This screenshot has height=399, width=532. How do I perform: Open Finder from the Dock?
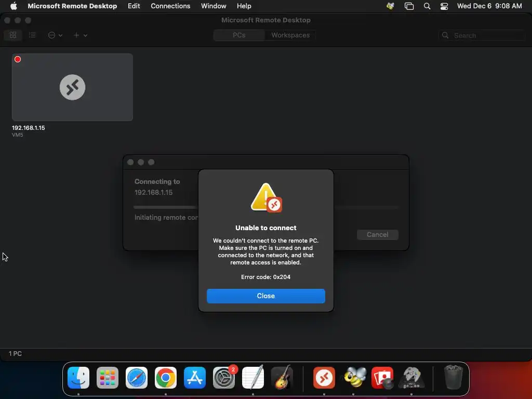click(78, 378)
